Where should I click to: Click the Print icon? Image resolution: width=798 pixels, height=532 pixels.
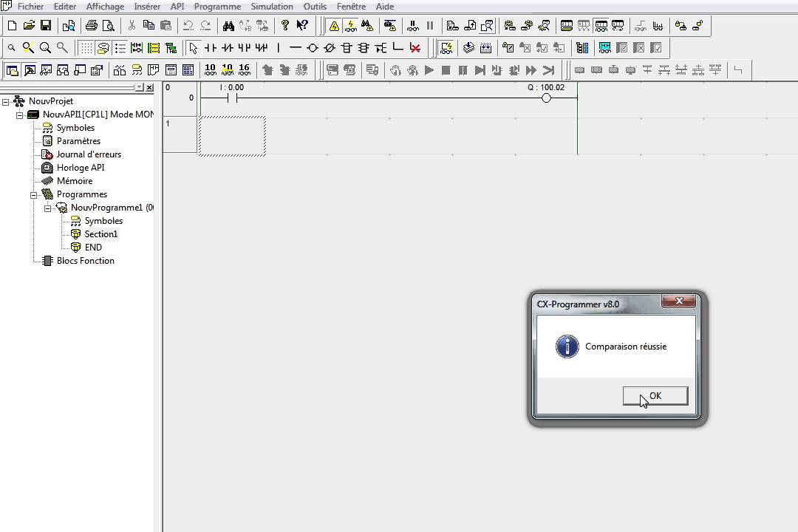tap(91, 25)
